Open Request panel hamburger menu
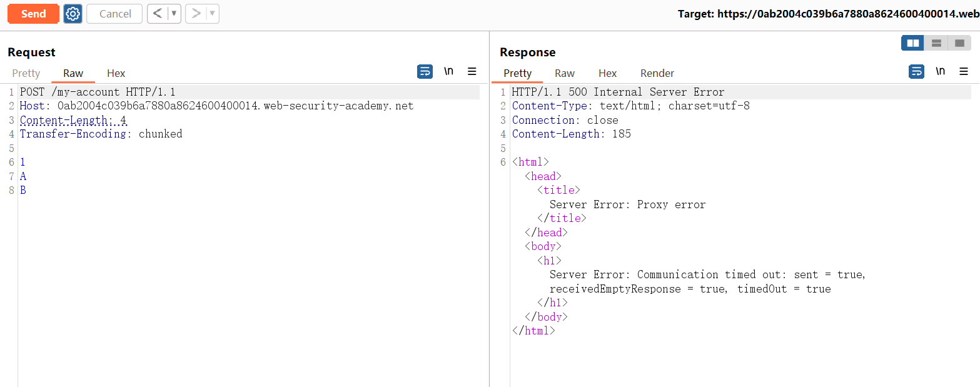 [x=472, y=72]
